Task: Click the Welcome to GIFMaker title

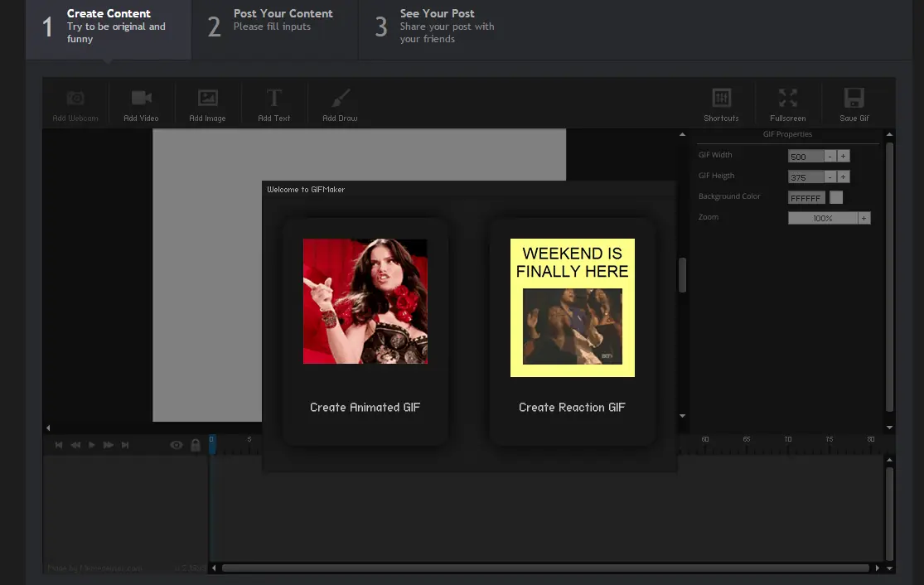Action: coord(306,190)
